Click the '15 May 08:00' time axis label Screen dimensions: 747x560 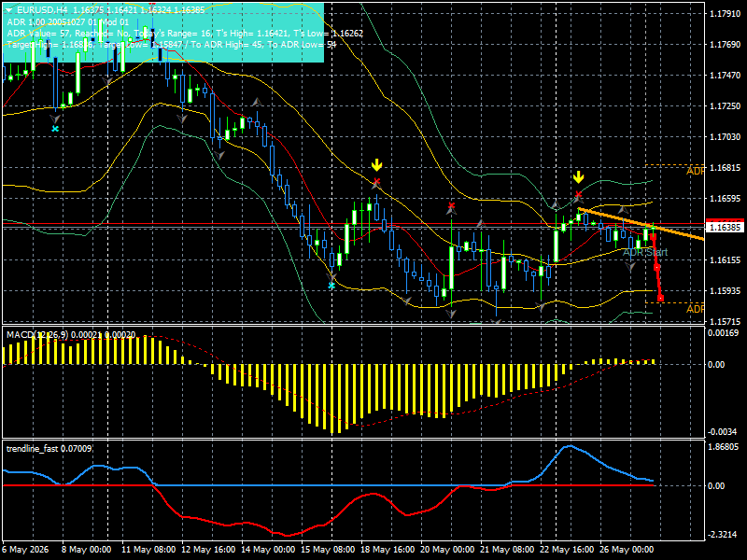[x=328, y=550]
